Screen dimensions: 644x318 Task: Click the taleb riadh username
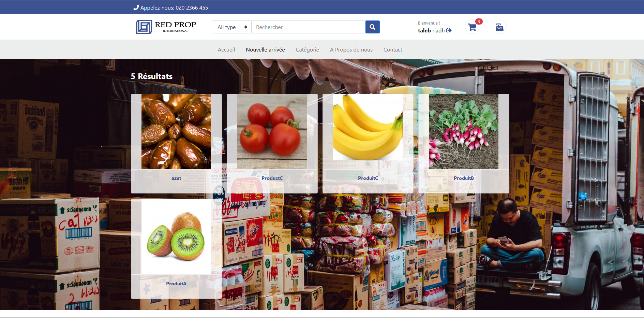click(431, 30)
